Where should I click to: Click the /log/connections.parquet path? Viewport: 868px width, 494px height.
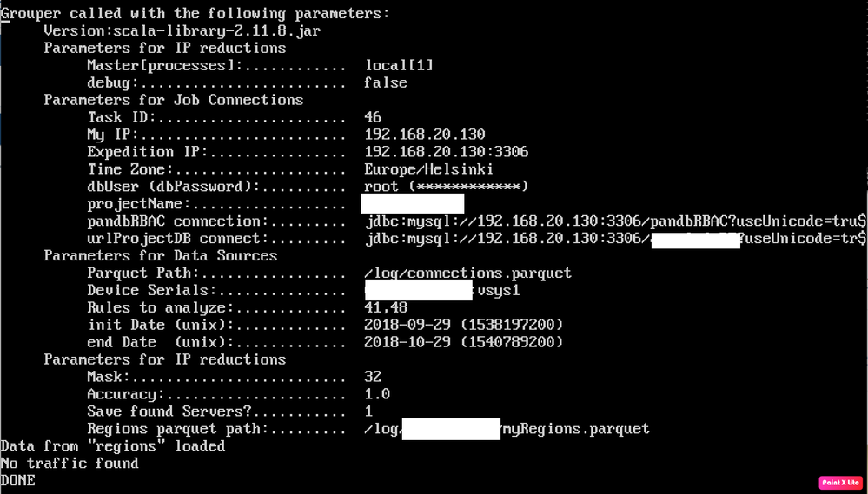(468, 273)
